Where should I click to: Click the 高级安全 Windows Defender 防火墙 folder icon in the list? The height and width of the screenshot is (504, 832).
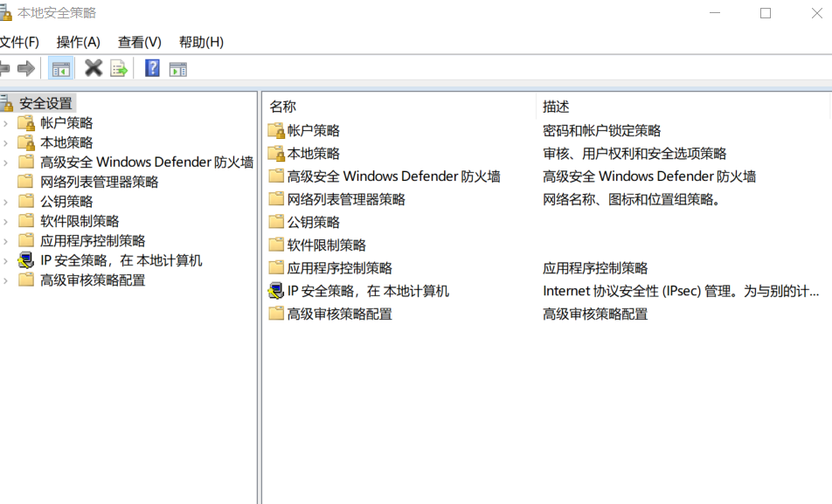tap(276, 176)
